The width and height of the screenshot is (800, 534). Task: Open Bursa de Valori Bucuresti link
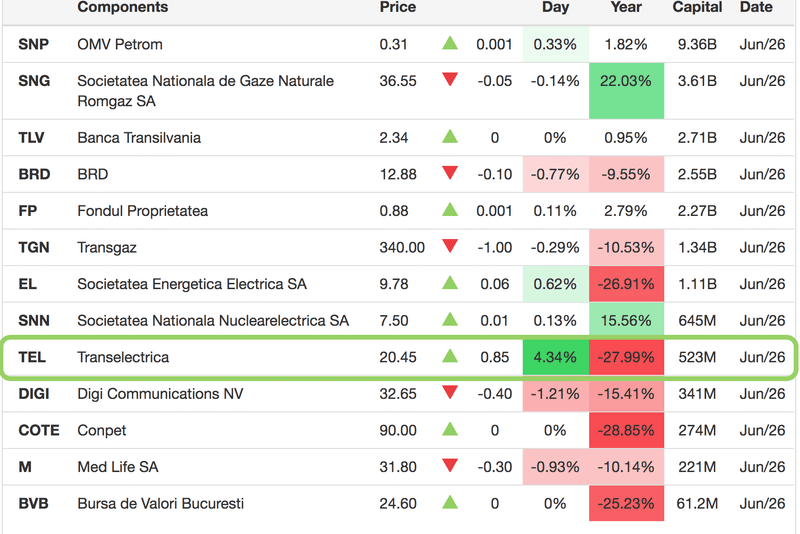161,504
